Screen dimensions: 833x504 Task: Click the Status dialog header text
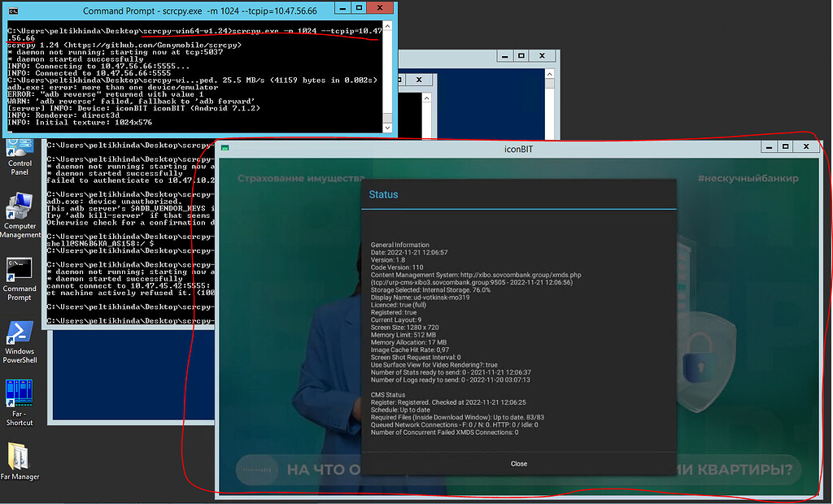point(382,194)
